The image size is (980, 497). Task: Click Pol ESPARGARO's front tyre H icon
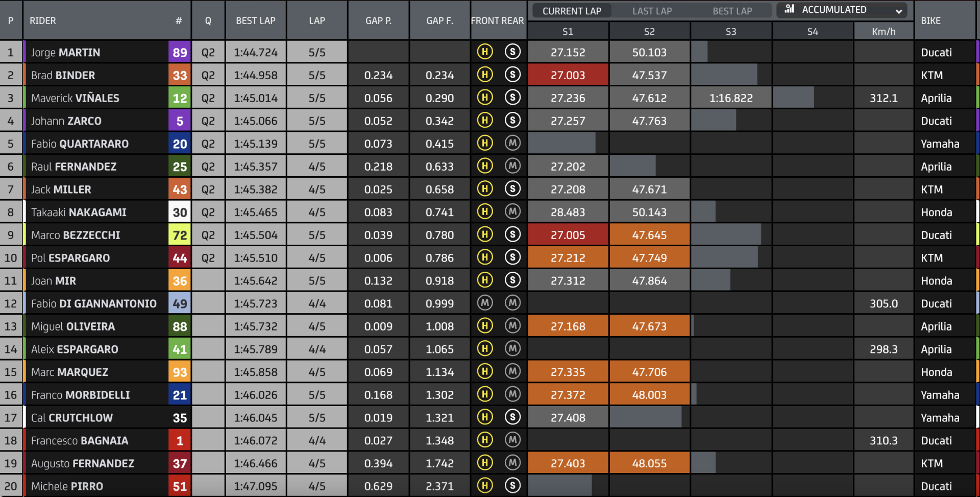pyautogui.click(x=485, y=257)
